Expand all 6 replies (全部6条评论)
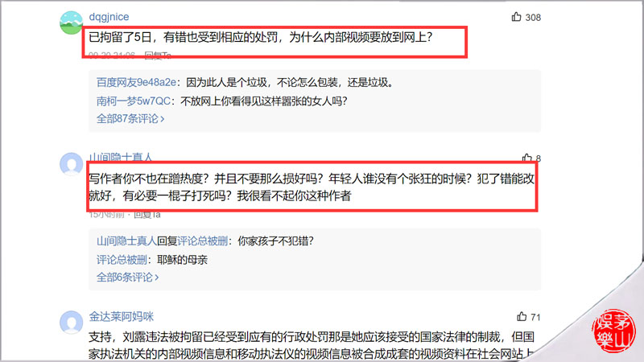The height and width of the screenshot is (362, 644). 128,277
